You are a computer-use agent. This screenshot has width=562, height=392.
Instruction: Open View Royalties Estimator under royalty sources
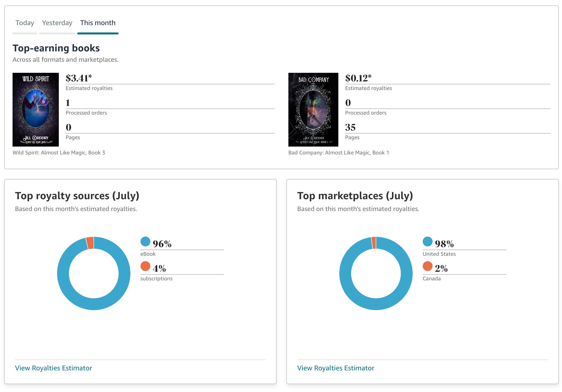click(53, 368)
